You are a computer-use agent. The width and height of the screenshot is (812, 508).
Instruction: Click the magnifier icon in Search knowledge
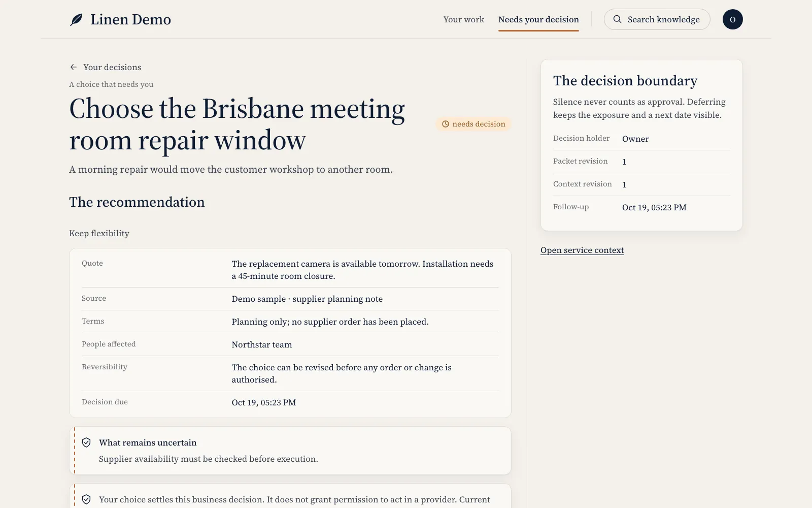[x=617, y=19]
